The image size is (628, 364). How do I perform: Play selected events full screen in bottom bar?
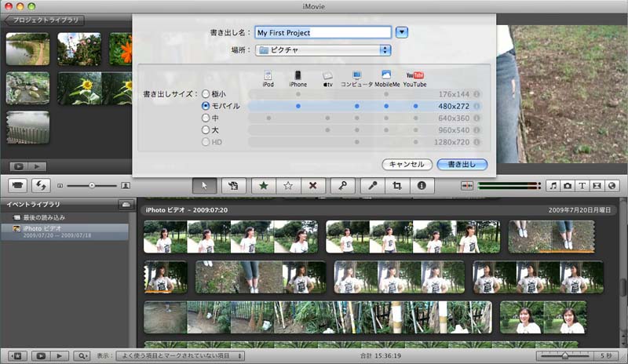tap(41, 355)
